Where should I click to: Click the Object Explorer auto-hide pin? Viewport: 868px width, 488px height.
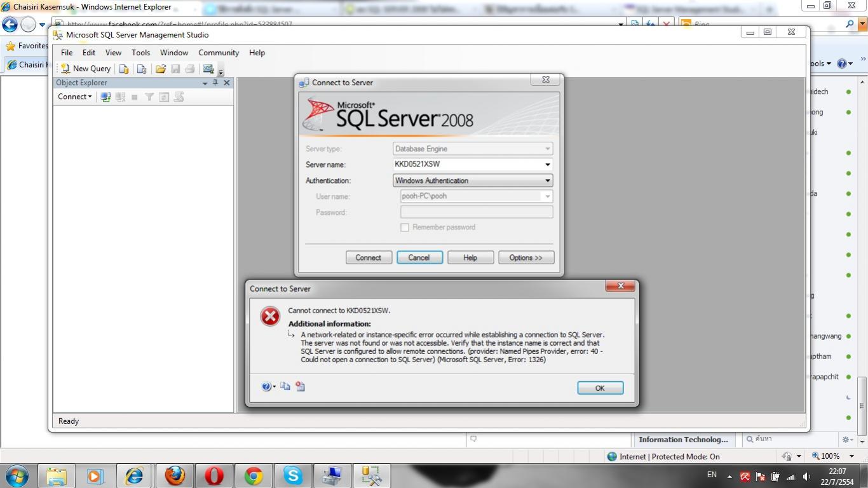tap(215, 83)
